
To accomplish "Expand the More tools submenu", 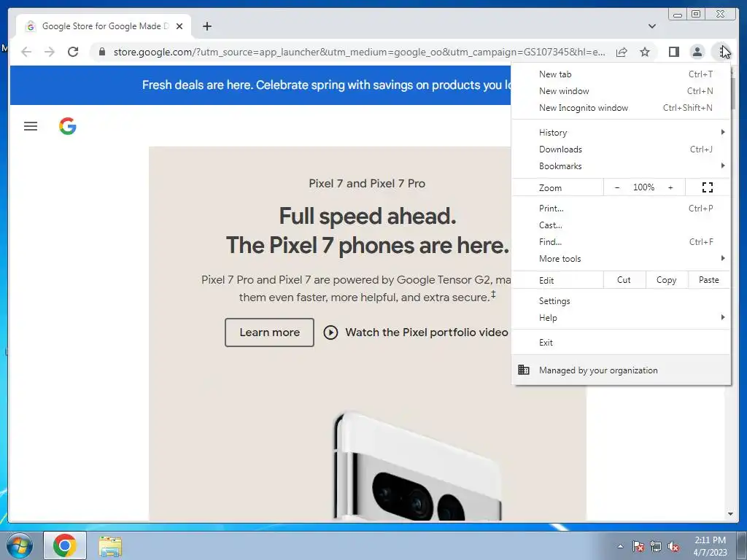I will point(621,259).
